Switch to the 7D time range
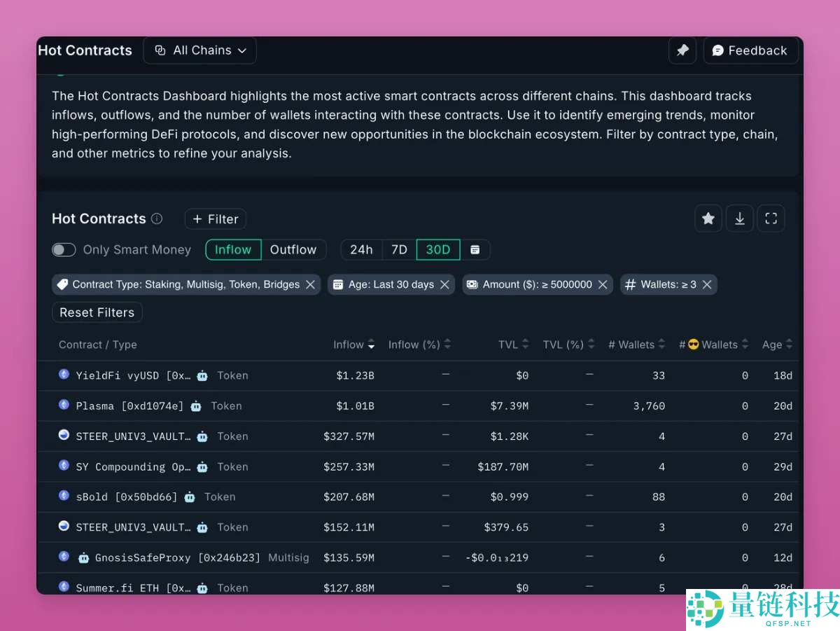This screenshot has width=840, height=631. click(399, 250)
